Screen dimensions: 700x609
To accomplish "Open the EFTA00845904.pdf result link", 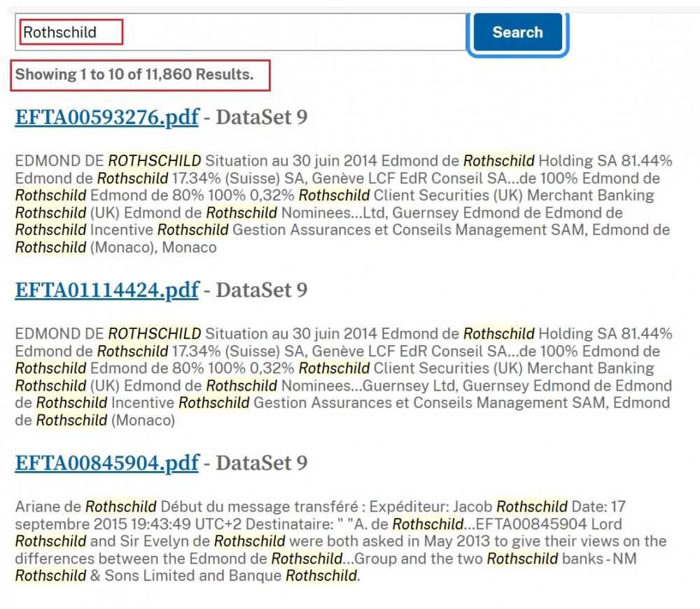I will coord(106,463).
